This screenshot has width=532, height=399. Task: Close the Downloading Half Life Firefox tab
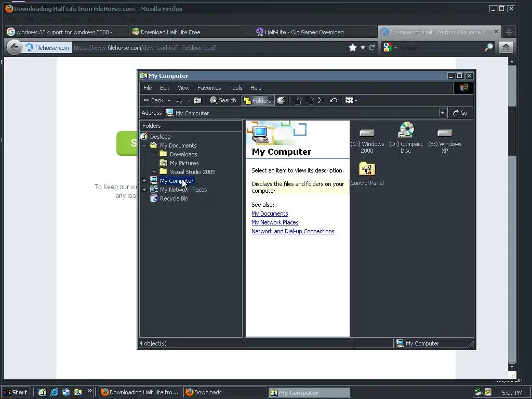coord(496,32)
